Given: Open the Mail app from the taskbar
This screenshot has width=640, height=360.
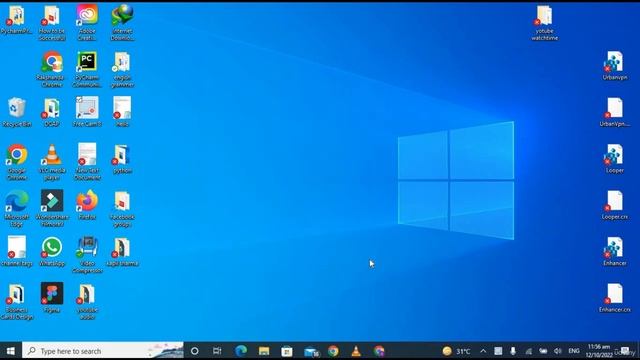Looking at the screenshot, I should 311,351.
